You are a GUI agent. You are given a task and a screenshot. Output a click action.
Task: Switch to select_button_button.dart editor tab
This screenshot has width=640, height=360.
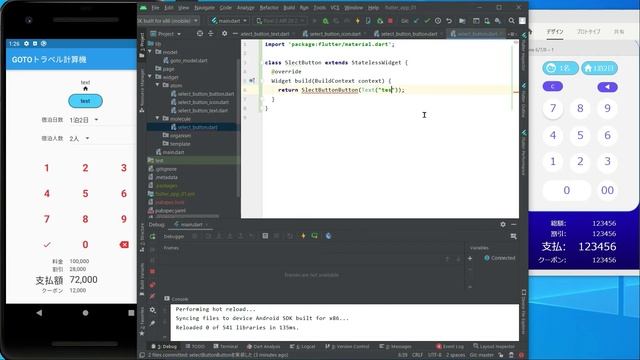coord(408,34)
